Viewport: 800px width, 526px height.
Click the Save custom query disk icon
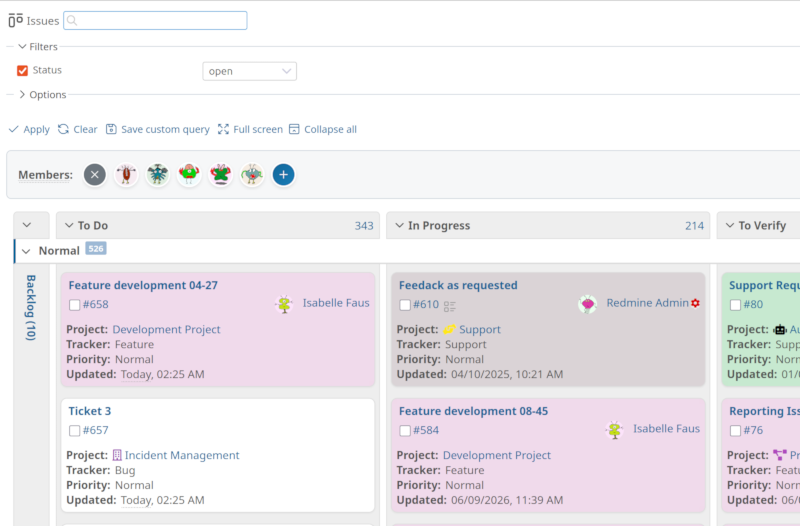click(x=111, y=129)
